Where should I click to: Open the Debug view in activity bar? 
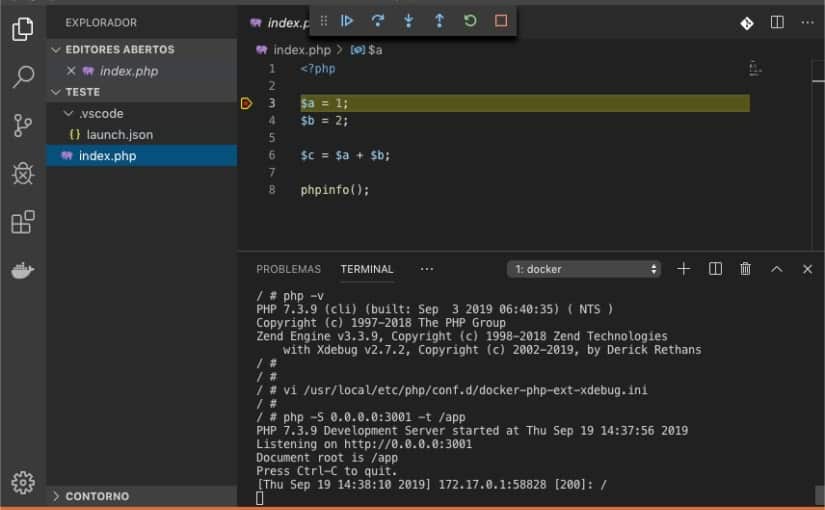(23, 173)
